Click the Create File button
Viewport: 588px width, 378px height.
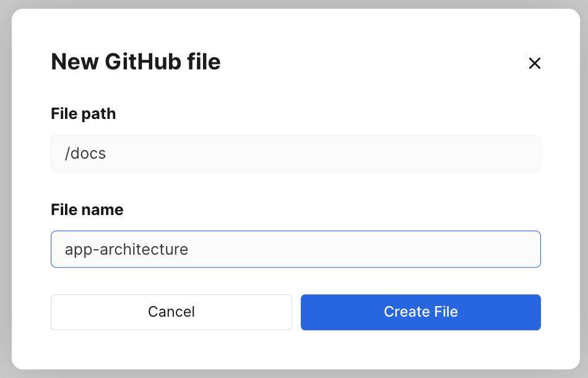pyautogui.click(x=421, y=312)
